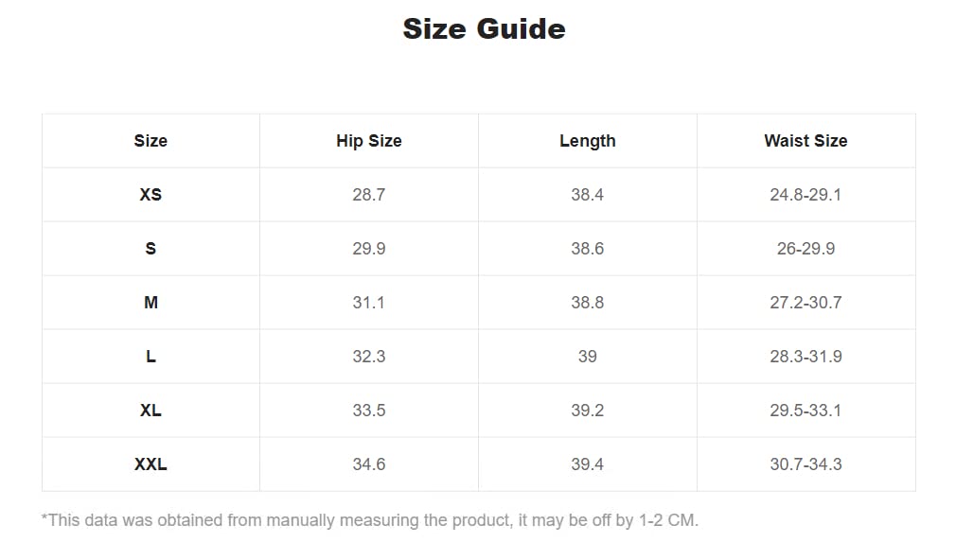This screenshot has width=956, height=560.
Task: Click length value 38.6
Action: coord(588,249)
